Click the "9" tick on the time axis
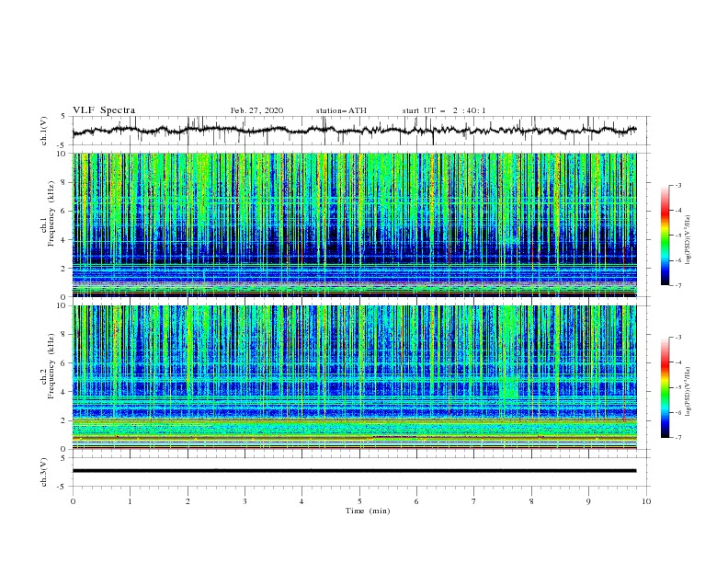The width and height of the screenshot is (728, 563). click(588, 501)
